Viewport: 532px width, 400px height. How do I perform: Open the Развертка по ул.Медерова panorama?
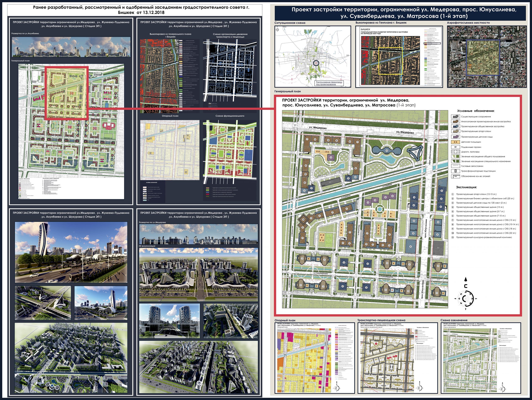coord(198,234)
